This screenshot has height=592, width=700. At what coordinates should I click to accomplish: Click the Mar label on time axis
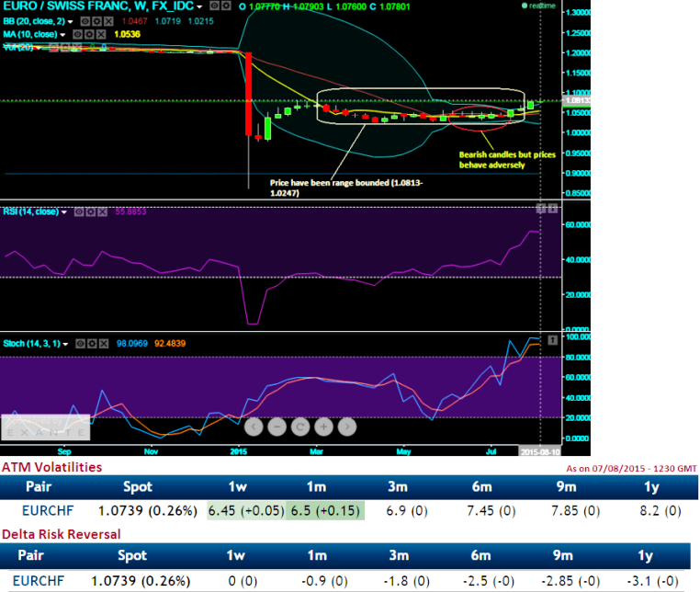coord(316,451)
